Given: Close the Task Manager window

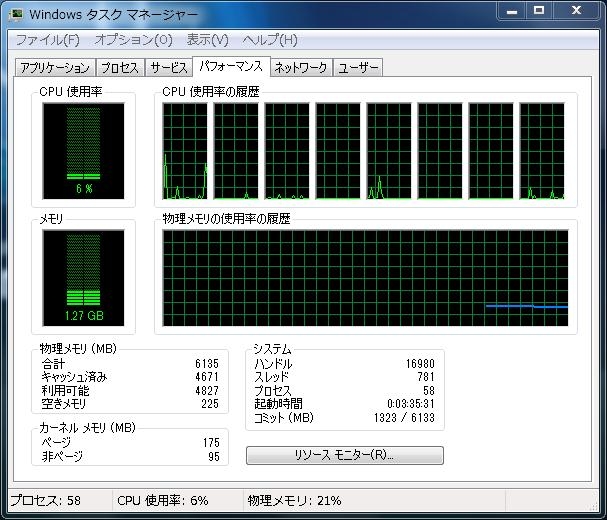Looking at the screenshot, I should 576,11.
